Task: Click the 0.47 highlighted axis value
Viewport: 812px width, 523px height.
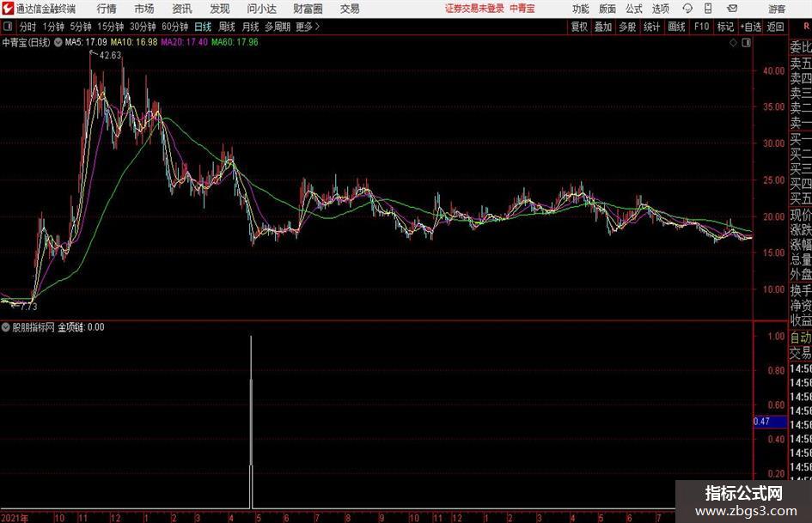Action: [770, 422]
